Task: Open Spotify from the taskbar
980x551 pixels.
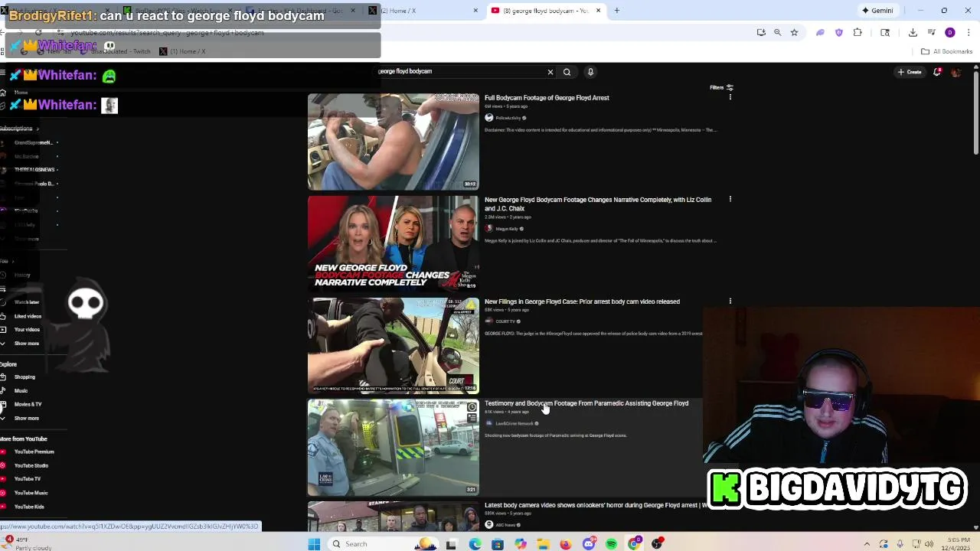Action: tap(612, 544)
